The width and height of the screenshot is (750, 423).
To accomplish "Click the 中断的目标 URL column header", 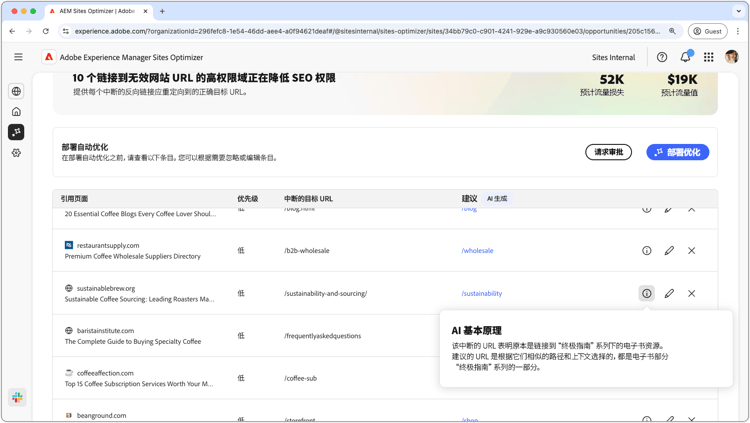I will click(x=308, y=199).
